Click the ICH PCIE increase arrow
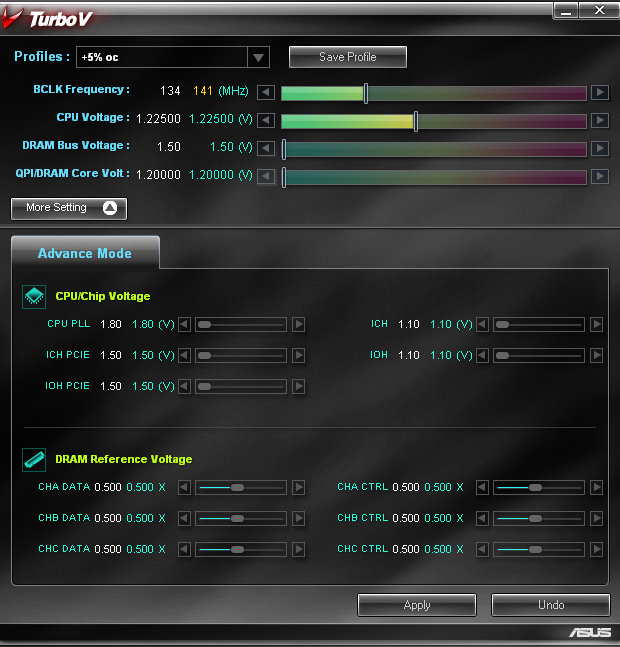The width and height of the screenshot is (620, 647). [x=299, y=355]
